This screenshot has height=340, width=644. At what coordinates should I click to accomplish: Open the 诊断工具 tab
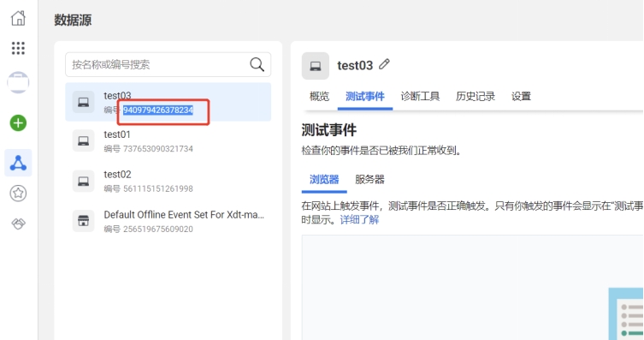point(420,96)
